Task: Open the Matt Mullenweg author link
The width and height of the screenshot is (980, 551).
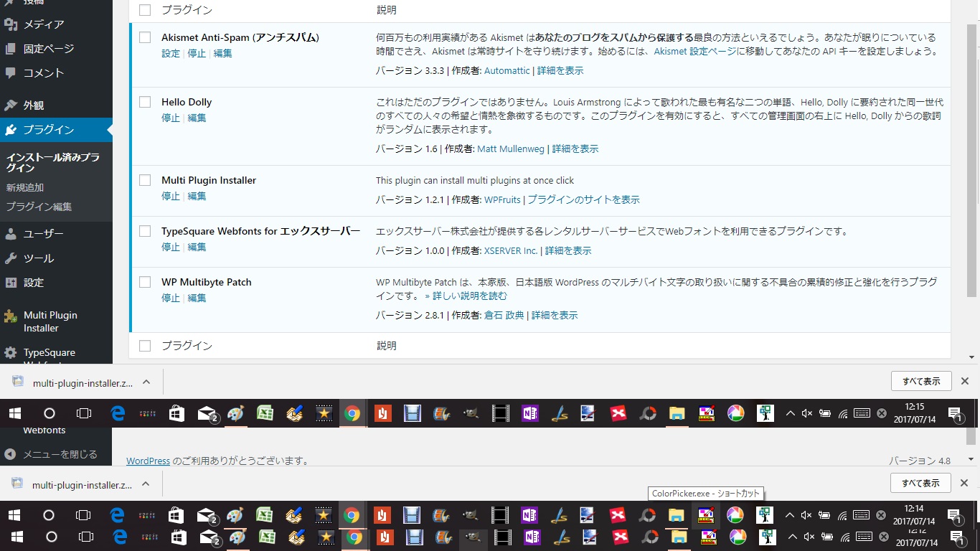Action: [x=512, y=149]
